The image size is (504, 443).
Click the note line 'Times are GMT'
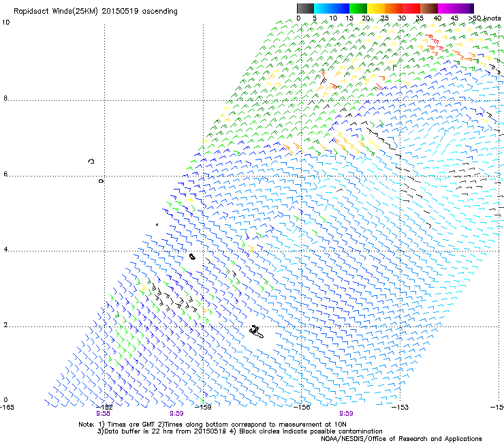click(132, 425)
